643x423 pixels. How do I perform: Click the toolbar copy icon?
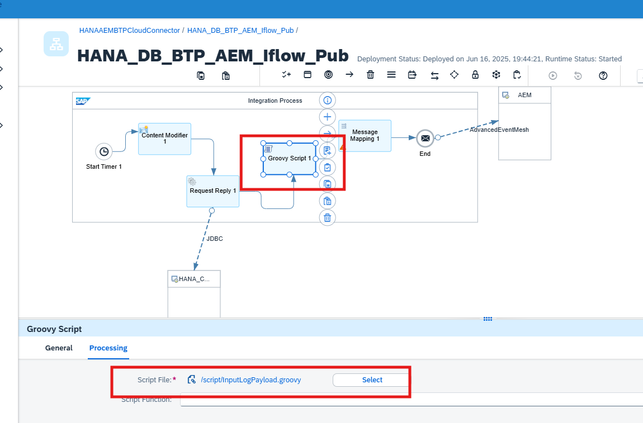pos(201,75)
